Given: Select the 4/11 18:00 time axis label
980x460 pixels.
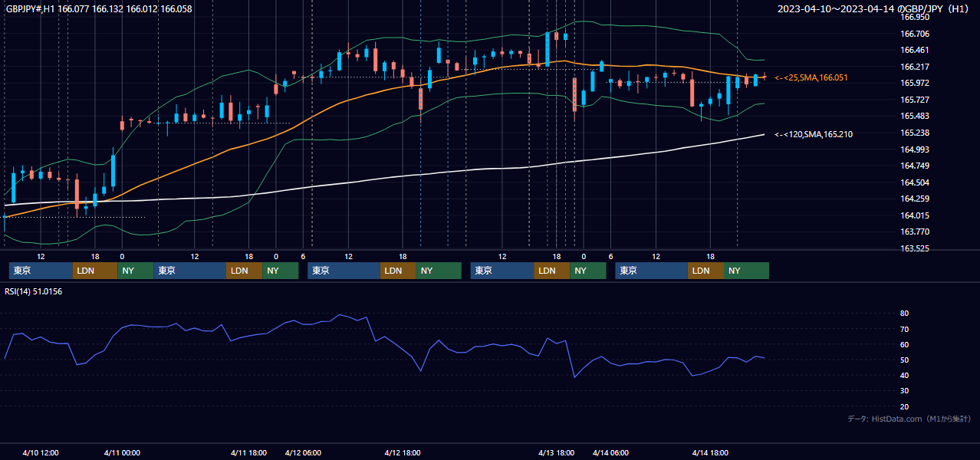Looking at the screenshot, I should pyautogui.click(x=248, y=453).
